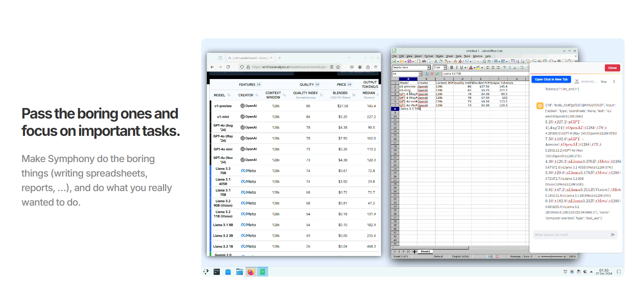Viewport: 644px width, 308px height.
Task: Open the Format menu in LibreOffice Calc
Action: [x=429, y=56]
